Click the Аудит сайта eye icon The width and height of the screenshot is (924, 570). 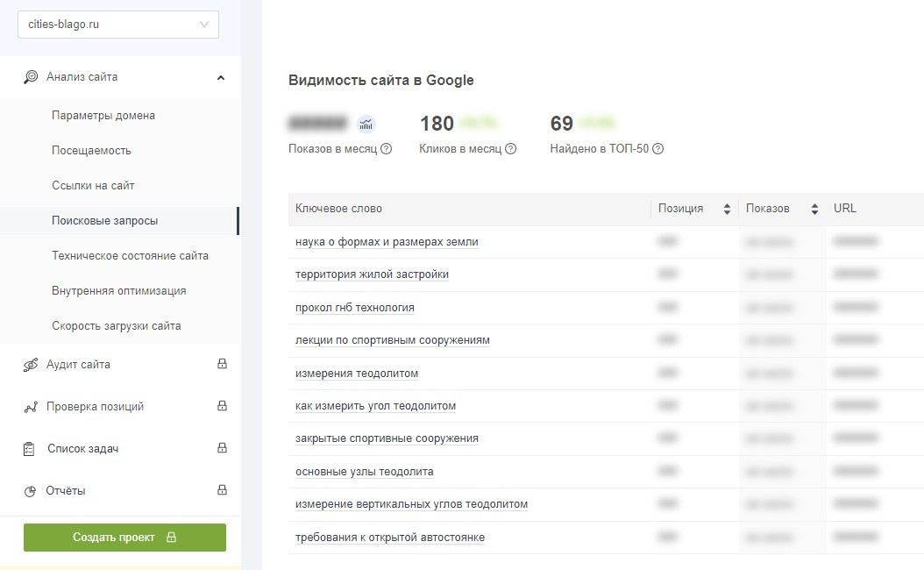31,365
